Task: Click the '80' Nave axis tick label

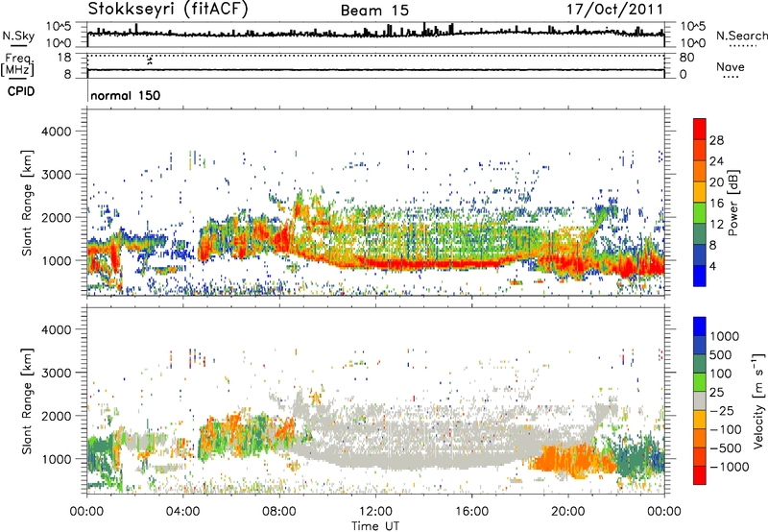Action: [686, 58]
